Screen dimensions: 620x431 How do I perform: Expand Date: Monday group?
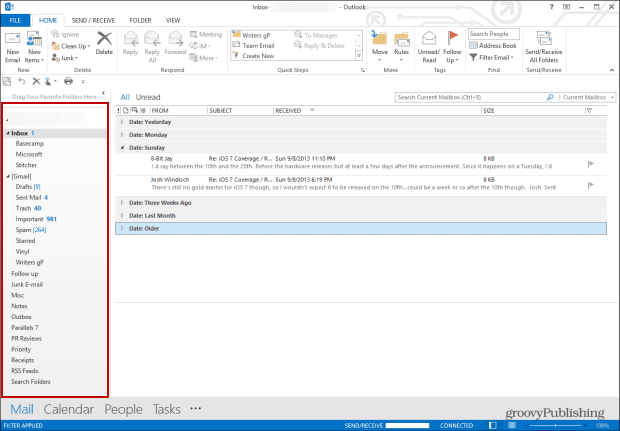coord(122,135)
